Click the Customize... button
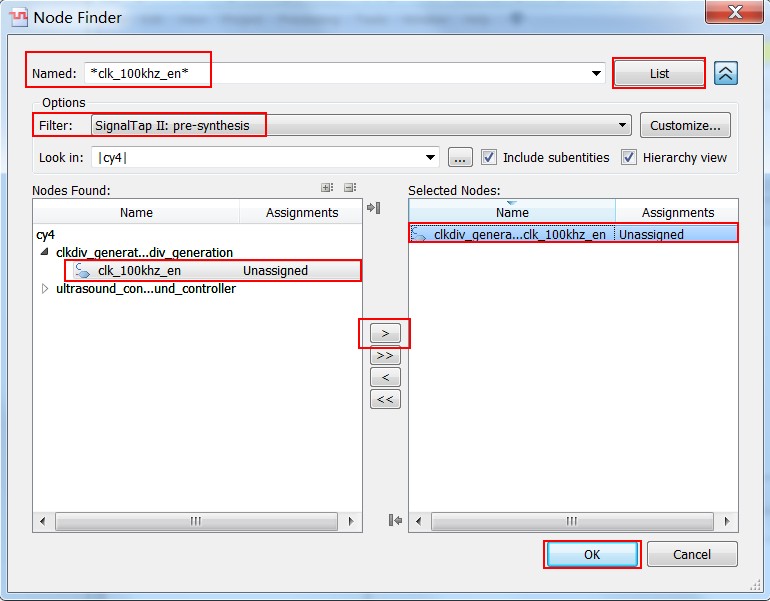The height and width of the screenshot is (601, 770). (x=685, y=125)
